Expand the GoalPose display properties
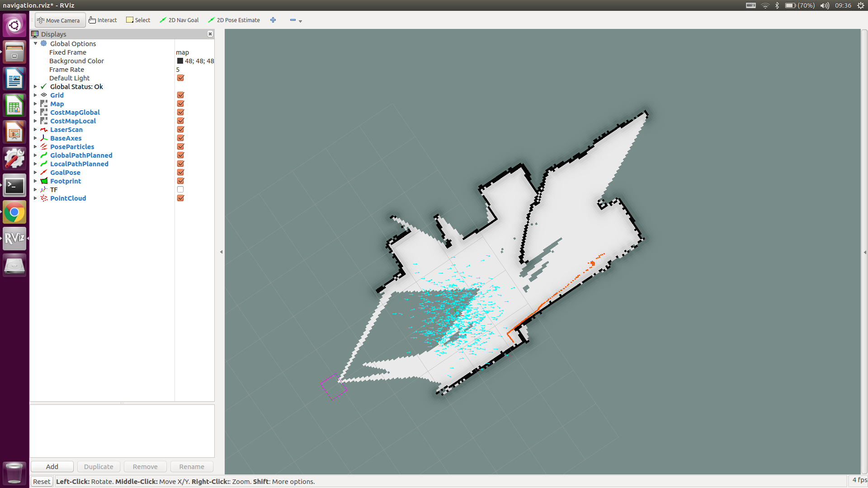Viewport: 868px width, 488px height. point(35,172)
